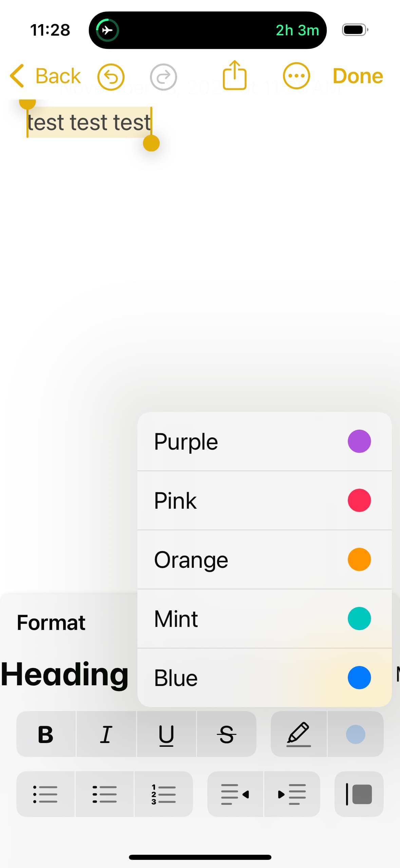Tap the undo arrow icon
Viewport: 400px width, 868px height.
point(111,77)
